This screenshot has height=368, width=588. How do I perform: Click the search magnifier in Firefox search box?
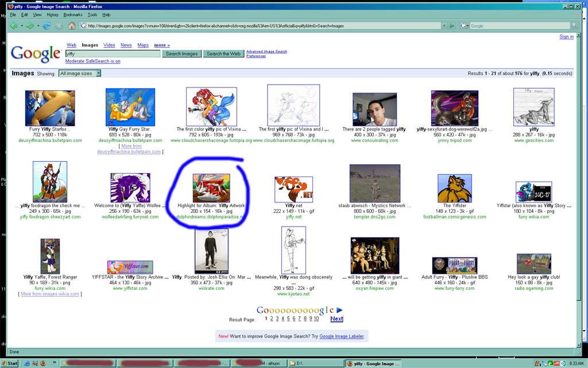click(574, 25)
